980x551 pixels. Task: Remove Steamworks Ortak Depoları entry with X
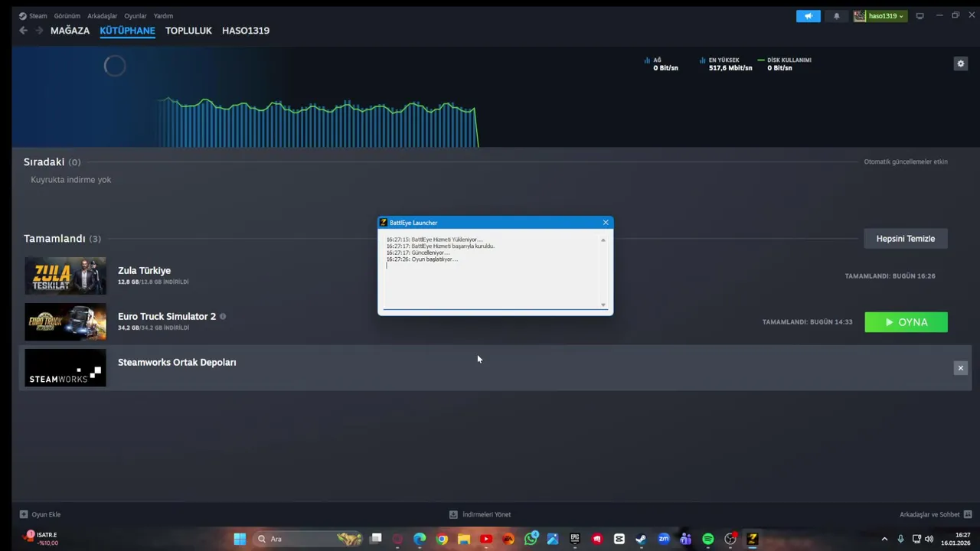pyautogui.click(x=960, y=368)
